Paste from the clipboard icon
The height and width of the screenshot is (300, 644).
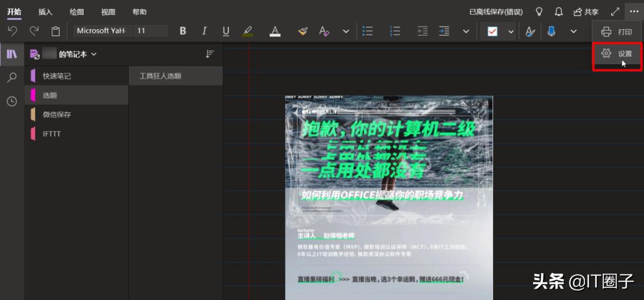55,31
